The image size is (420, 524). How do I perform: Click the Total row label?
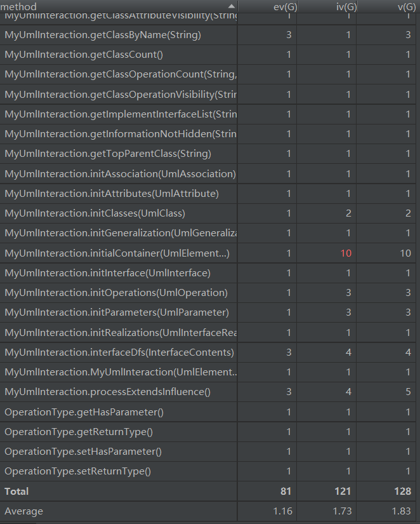(16, 491)
